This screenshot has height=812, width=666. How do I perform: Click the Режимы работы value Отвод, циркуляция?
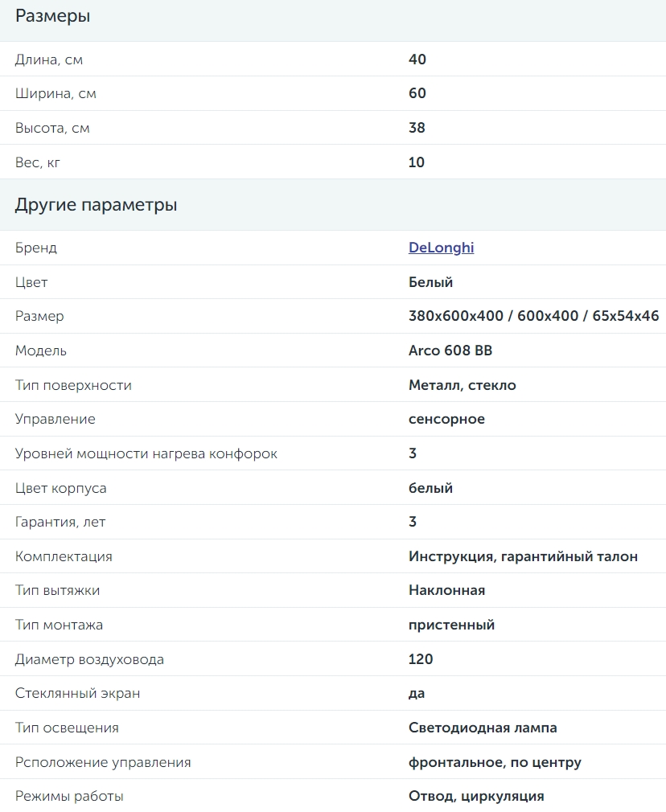point(476,796)
